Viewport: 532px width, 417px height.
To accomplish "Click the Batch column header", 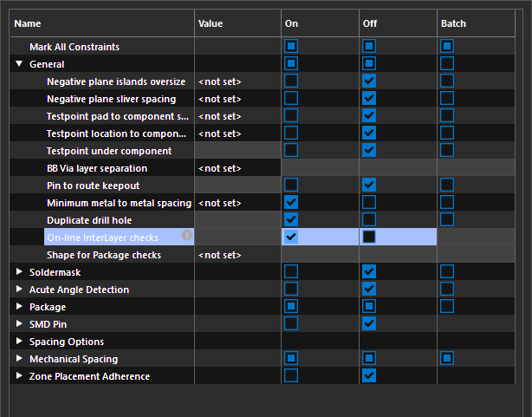I will click(477, 23).
